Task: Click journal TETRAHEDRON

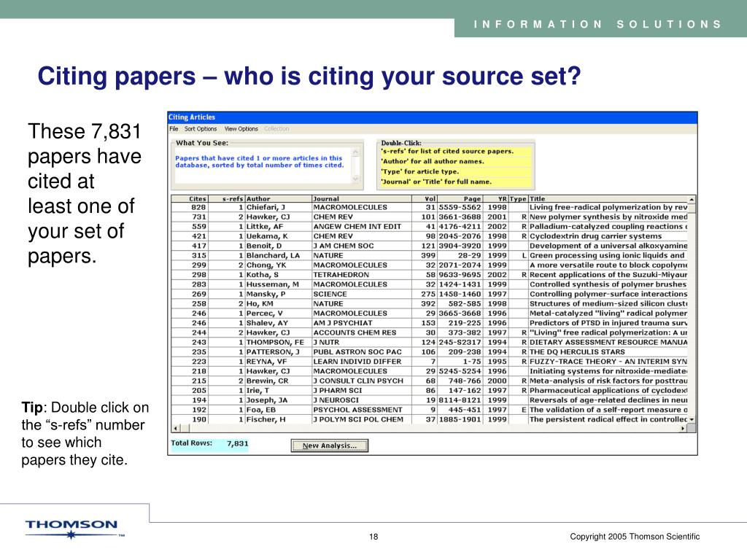Action: click(x=341, y=275)
